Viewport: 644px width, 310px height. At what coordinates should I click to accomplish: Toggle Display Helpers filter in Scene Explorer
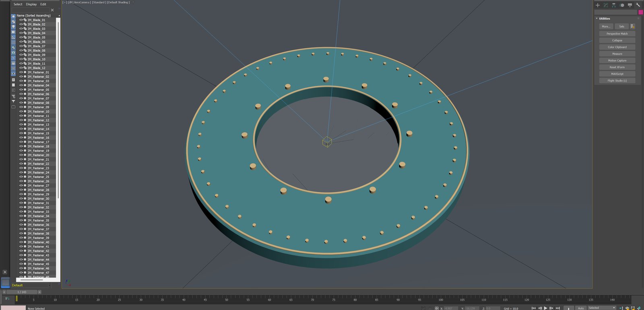[13, 37]
